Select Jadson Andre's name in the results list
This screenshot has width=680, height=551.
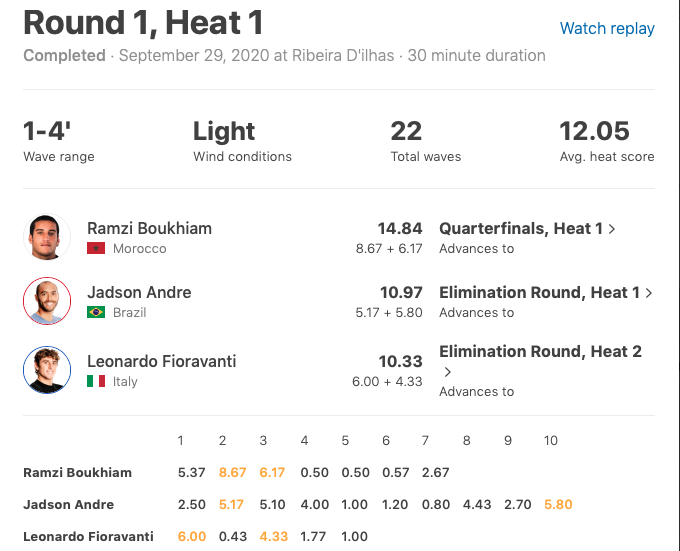pyautogui.click(x=139, y=292)
